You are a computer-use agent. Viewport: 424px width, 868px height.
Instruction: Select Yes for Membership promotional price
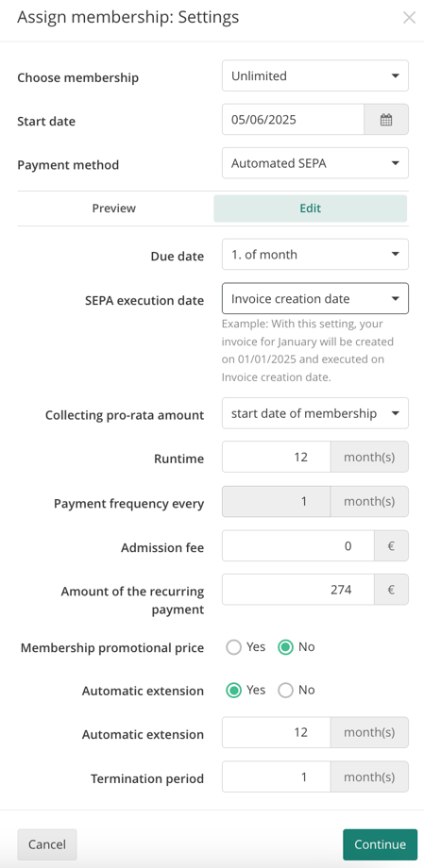click(234, 647)
